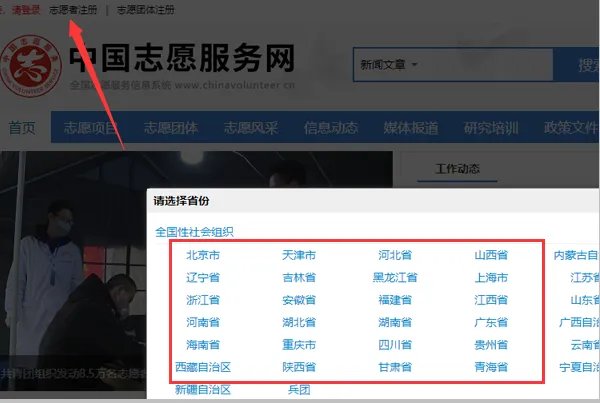Select 广东省 in province list
The width and height of the screenshot is (600, 403).
click(491, 322)
